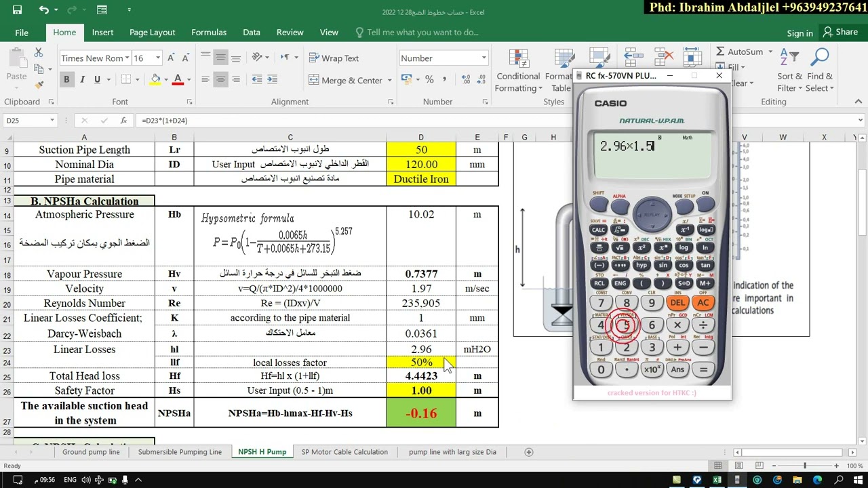Click the Cut scissors icon
868x488 pixels.
39,53
